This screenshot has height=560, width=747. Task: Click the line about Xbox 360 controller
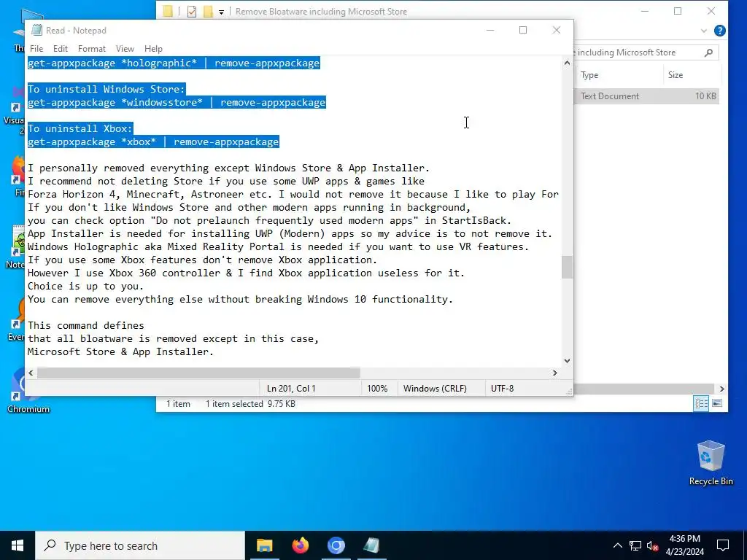[x=247, y=273]
